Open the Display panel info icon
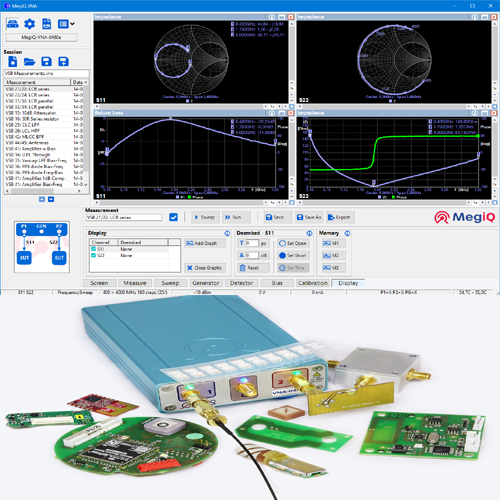Image resolution: width=500 pixels, height=500 pixels. [x=227, y=233]
